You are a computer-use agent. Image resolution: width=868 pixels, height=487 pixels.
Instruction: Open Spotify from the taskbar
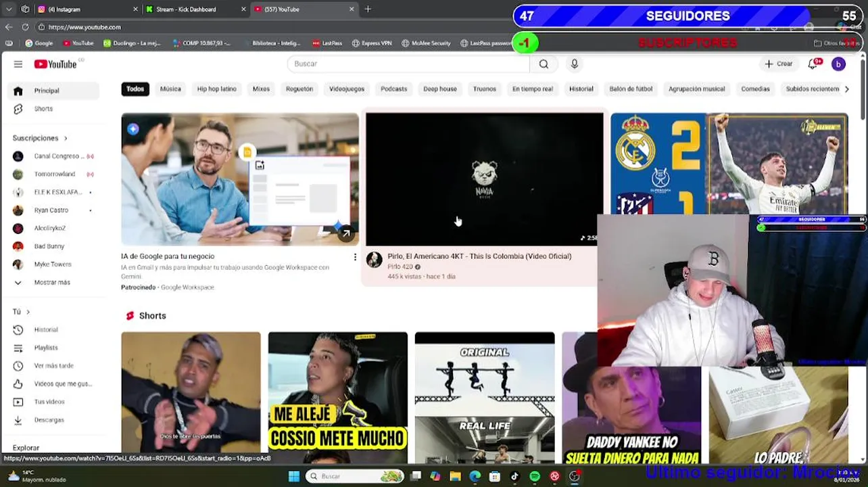pyautogui.click(x=535, y=476)
